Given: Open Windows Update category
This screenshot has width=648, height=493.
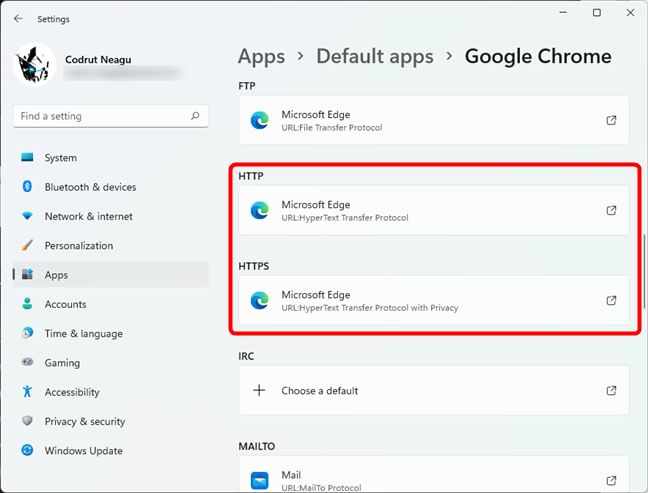Looking at the screenshot, I should tap(110, 450).
